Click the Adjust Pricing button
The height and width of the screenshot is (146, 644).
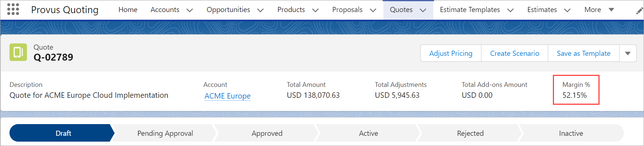(x=450, y=53)
